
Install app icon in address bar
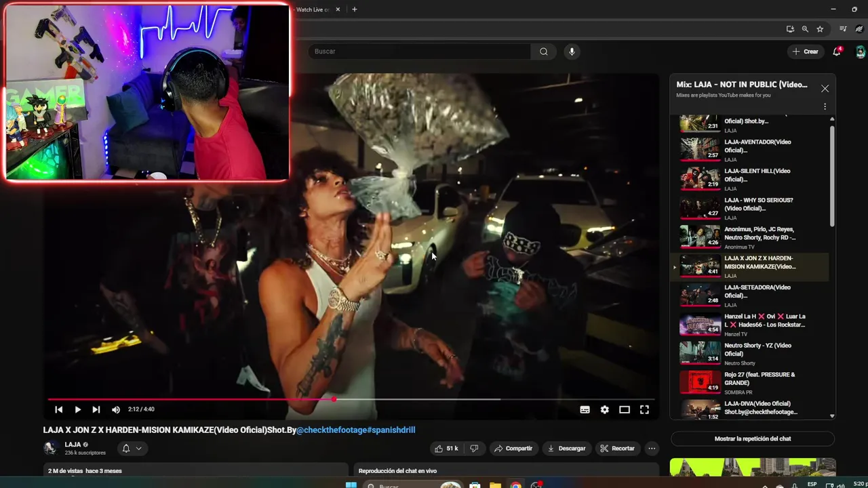790,29
